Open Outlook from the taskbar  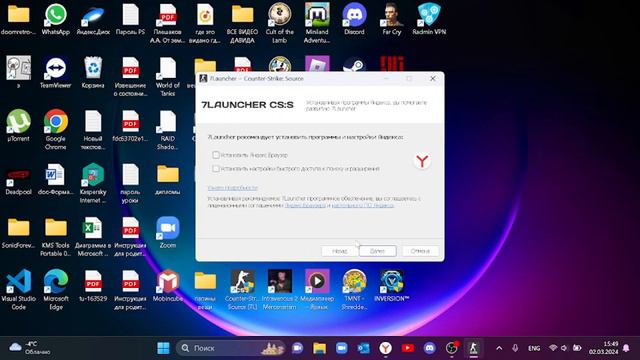pyautogui.click(x=363, y=348)
